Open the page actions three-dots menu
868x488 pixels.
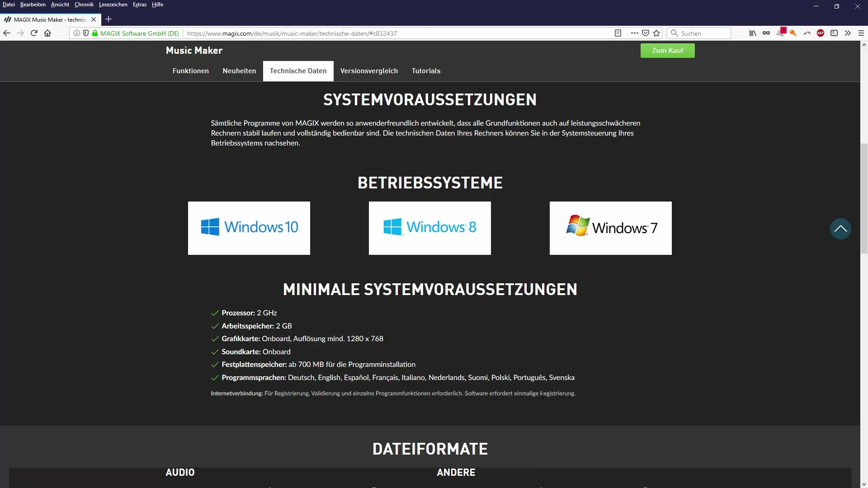[x=634, y=33]
